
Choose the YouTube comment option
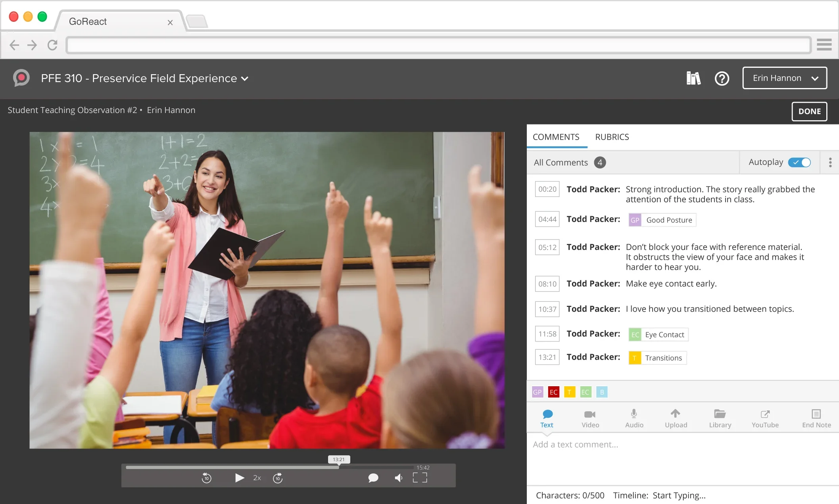765,418
